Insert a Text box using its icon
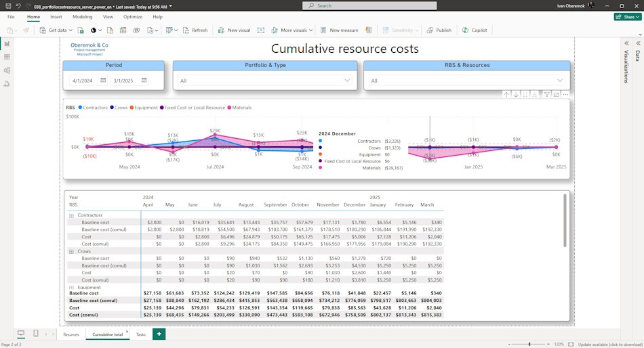Viewport: 644px width, 348px height. tap(261, 30)
